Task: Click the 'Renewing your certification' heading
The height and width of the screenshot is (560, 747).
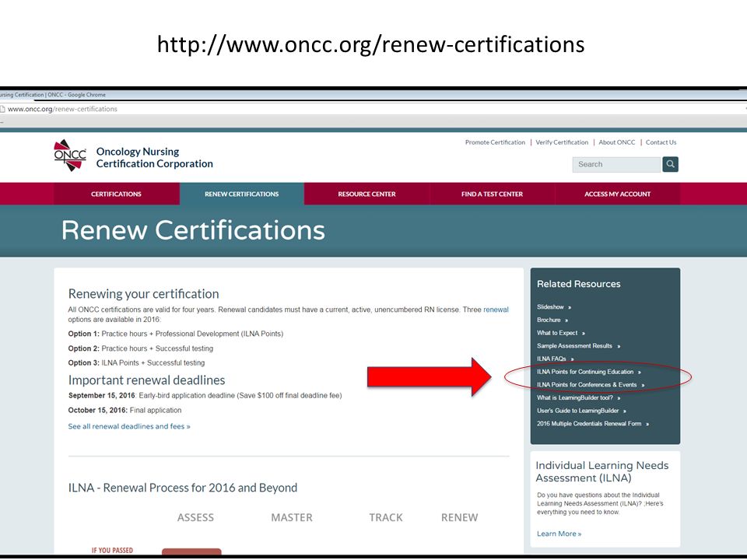Action: click(x=143, y=294)
